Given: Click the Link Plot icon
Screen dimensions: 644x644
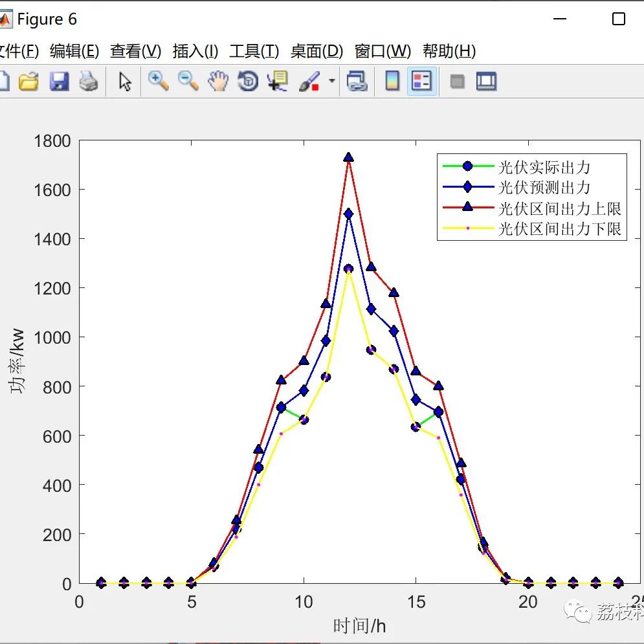Looking at the screenshot, I should coord(357,81).
